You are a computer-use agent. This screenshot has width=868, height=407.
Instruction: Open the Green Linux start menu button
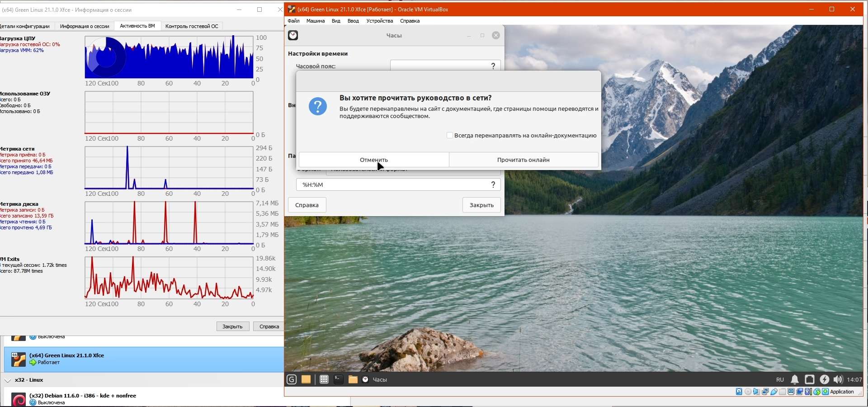click(292, 379)
